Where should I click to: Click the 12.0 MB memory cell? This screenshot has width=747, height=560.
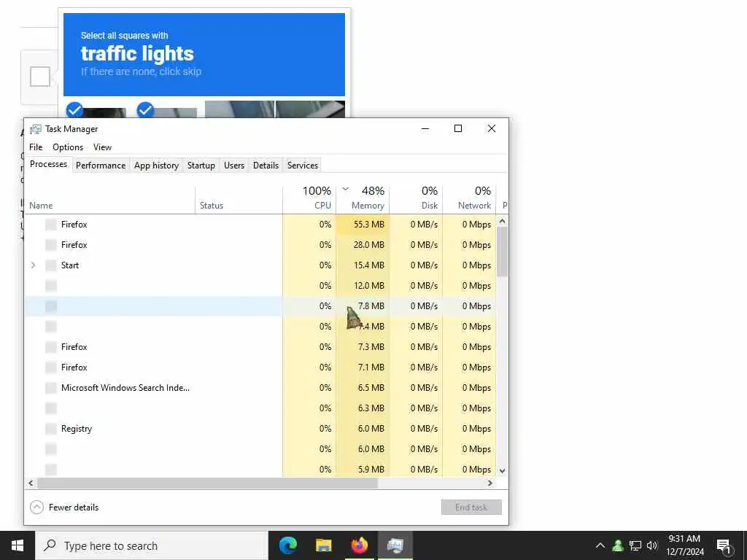pyautogui.click(x=363, y=286)
